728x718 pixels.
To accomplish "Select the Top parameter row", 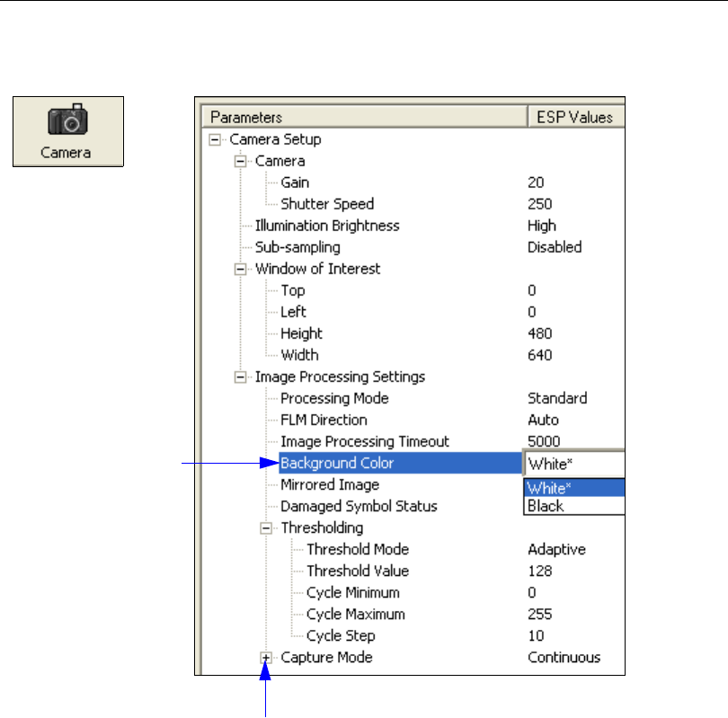I will (x=293, y=290).
